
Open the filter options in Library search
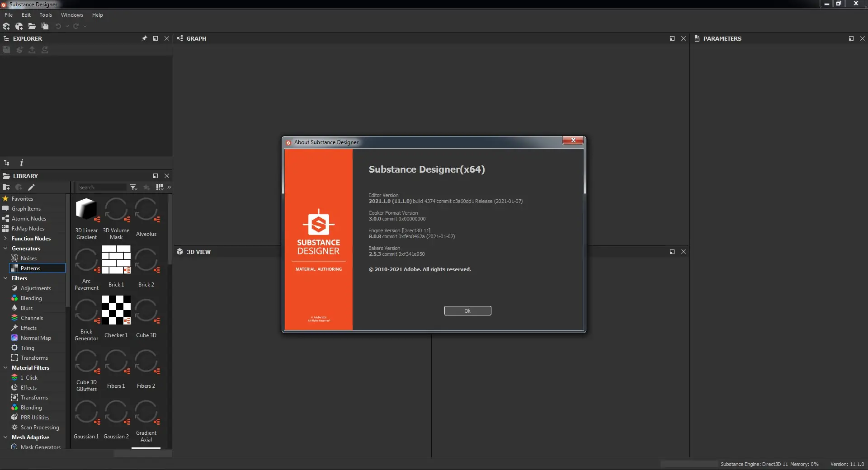click(x=133, y=187)
